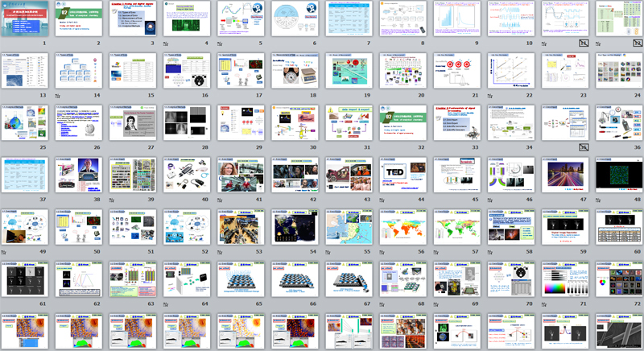Click the hidden-slide marker on slide 35
The width and height of the screenshot is (644, 351).
[583, 147]
